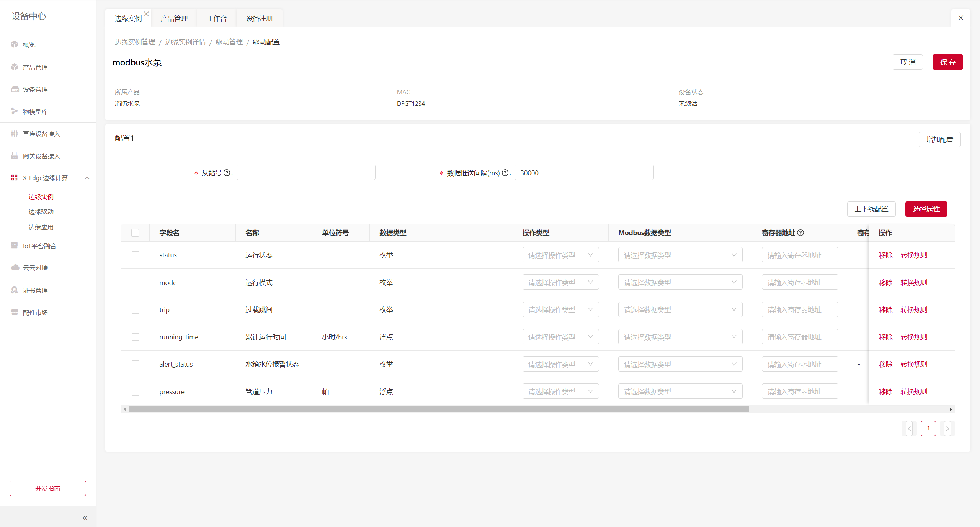
Task: Switch to the 产品管理 tab
Action: click(x=174, y=18)
